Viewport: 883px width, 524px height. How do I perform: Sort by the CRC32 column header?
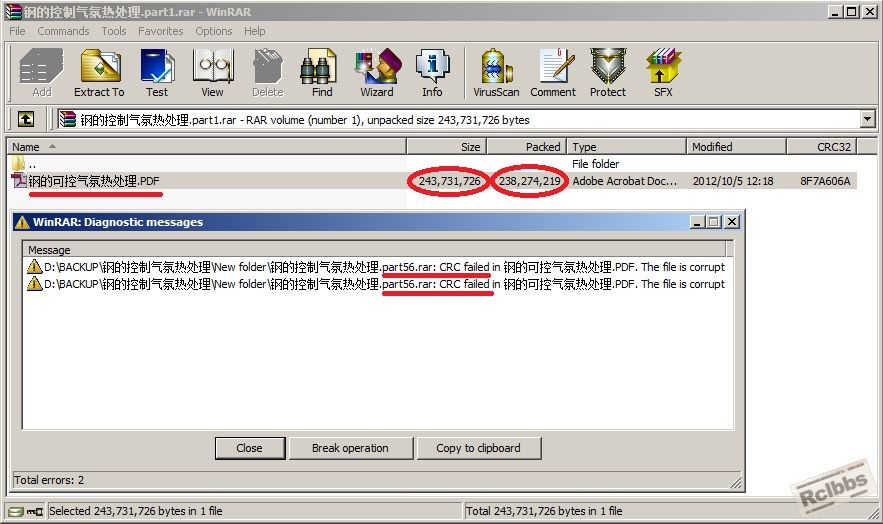821,147
